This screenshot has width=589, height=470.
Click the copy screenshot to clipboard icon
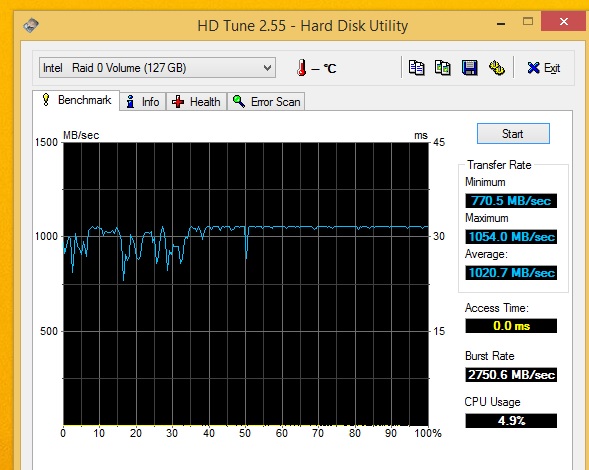coord(443,68)
